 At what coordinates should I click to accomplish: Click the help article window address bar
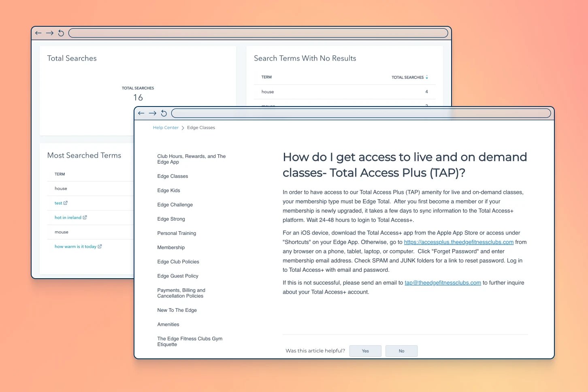361,113
